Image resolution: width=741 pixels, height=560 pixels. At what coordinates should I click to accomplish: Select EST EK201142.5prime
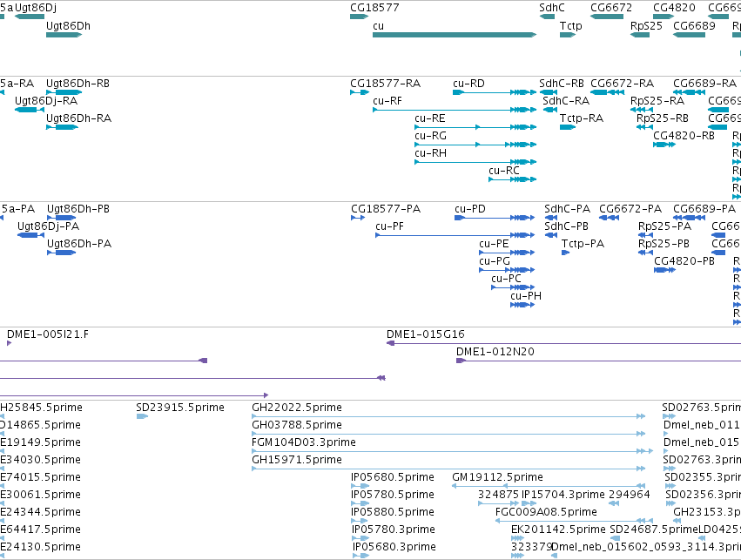click(x=517, y=538)
